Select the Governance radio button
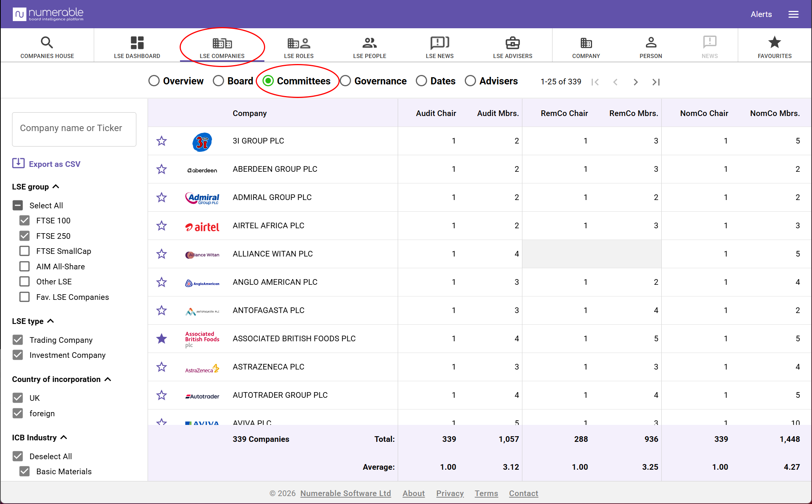The width and height of the screenshot is (812, 504). click(345, 81)
